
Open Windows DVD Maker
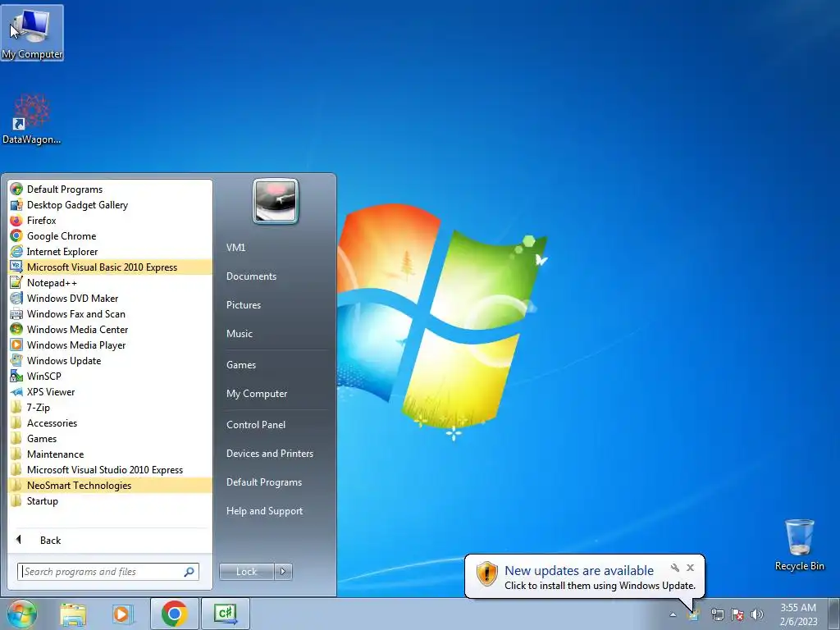coord(110,298)
